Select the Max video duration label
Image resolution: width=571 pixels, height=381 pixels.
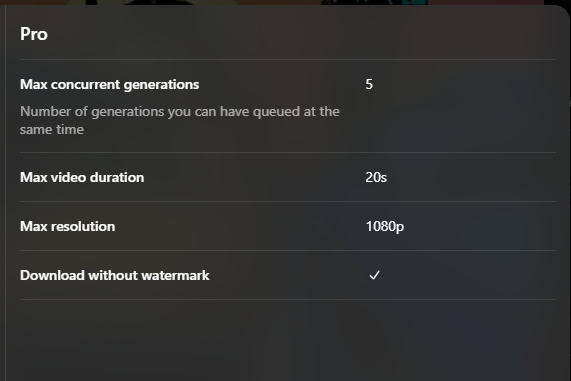(x=82, y=177)
